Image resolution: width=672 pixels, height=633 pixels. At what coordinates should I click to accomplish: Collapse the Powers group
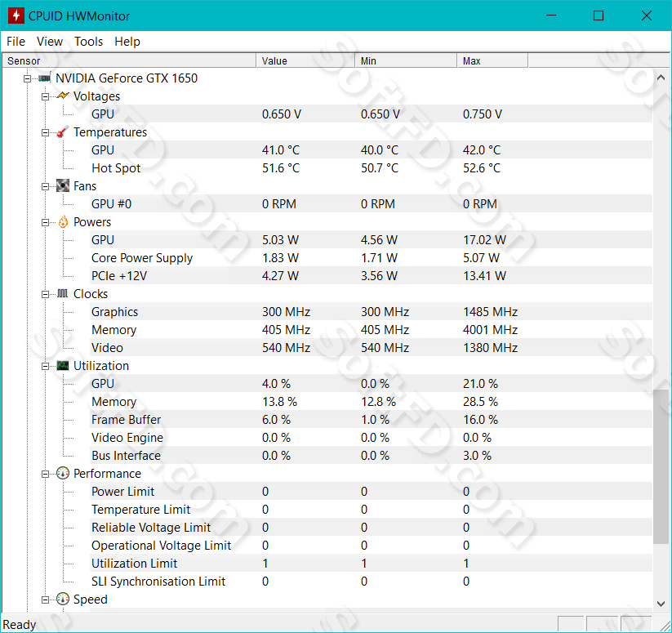click(45, 222)
